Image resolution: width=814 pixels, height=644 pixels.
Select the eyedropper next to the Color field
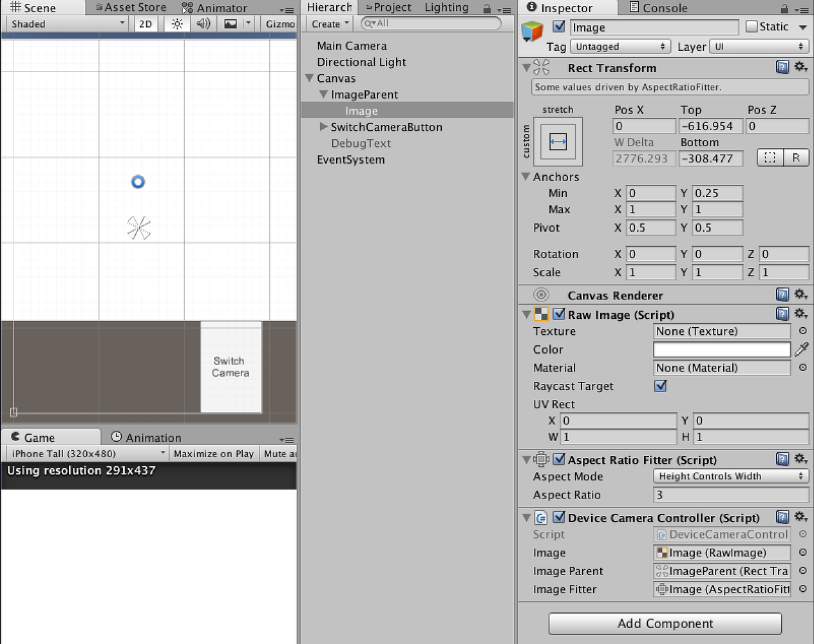pyautogui.click(x=801, y=349)
